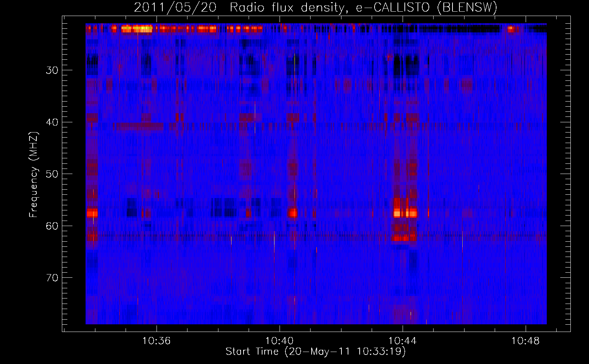This screenshot has height=364, width=589.
Task: Click the 10:48 time tick label
Action: coord(526,341)
